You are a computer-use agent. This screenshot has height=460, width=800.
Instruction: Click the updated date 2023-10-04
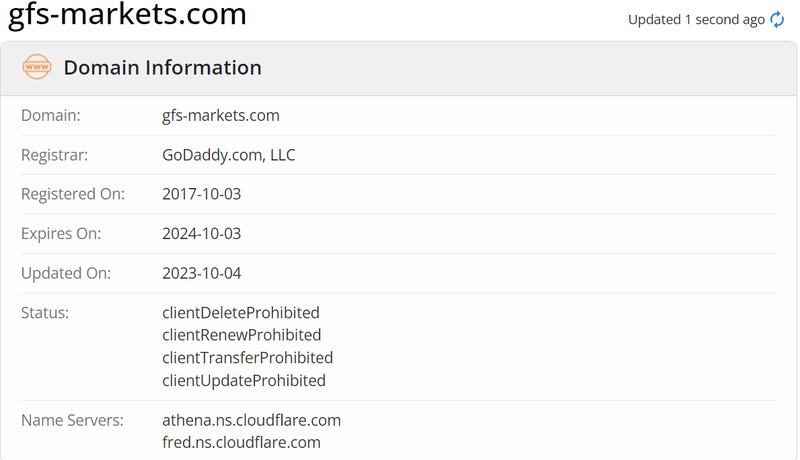[202, 273]
